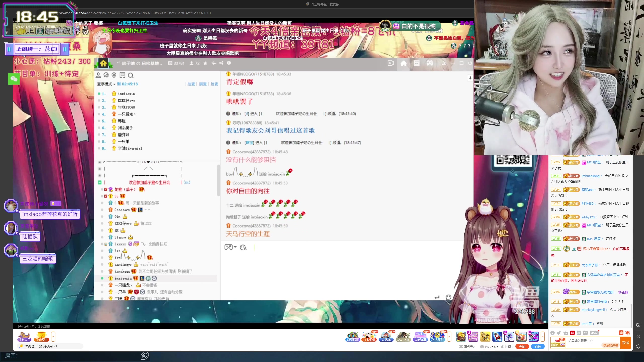Click the orange 发送 send button
Viewport: 644px width, 362px height.
pyautogui.click(x=625, y=343)
